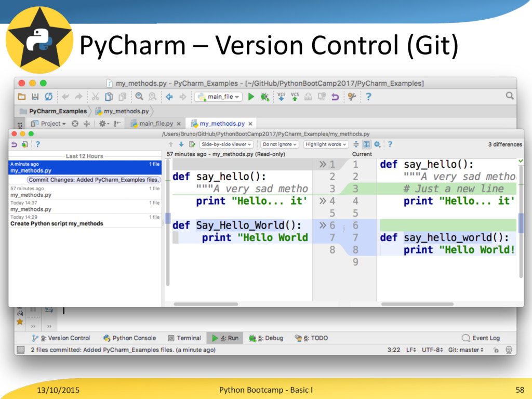Image resolution: width=532 pixels, height=399 pixels.
Task: Select the Today 14:37 history revision
Action: (85, 206)
